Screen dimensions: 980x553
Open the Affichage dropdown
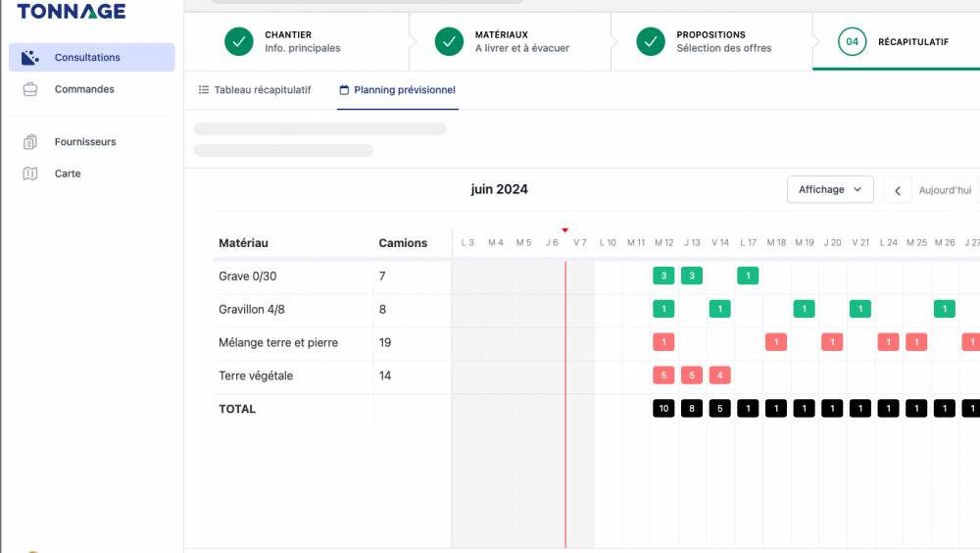(830, 189)
